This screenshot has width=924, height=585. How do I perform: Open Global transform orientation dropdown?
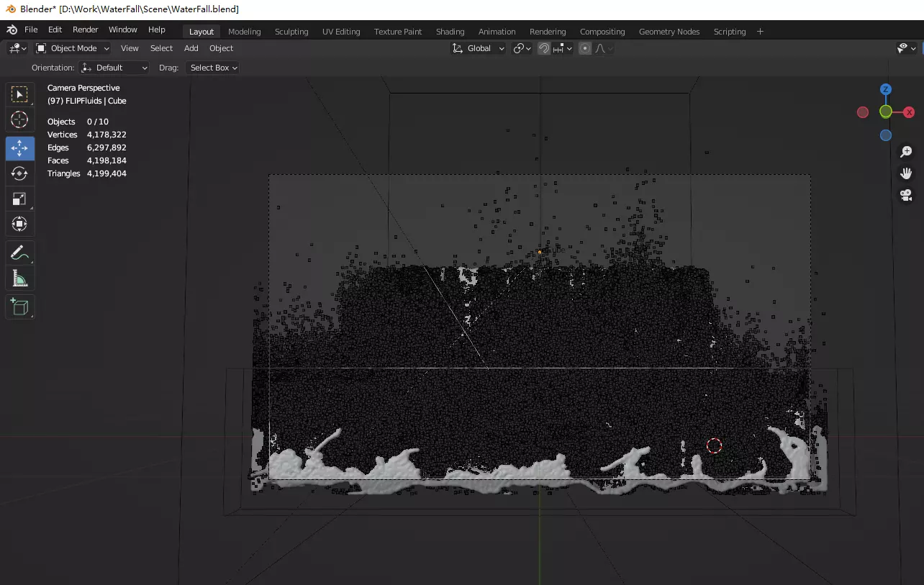click(x=479, y=48)
